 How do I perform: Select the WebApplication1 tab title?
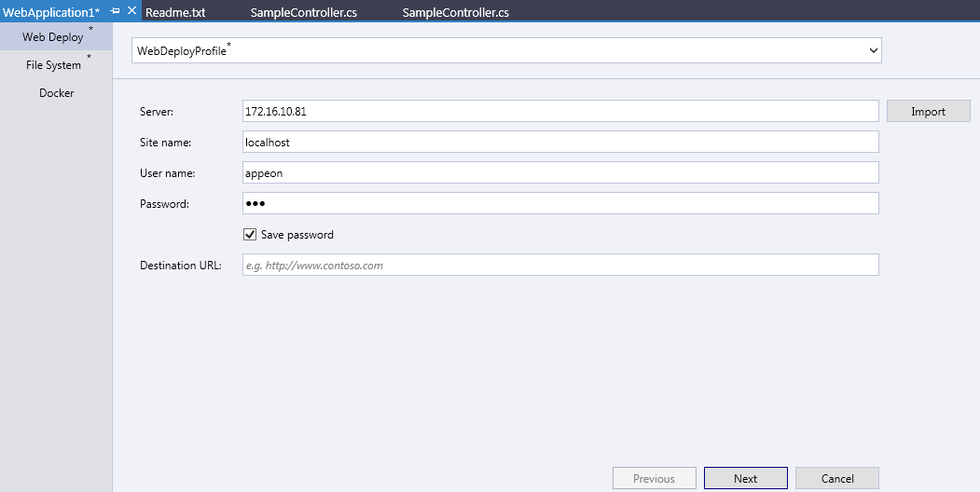coord(51,12)
